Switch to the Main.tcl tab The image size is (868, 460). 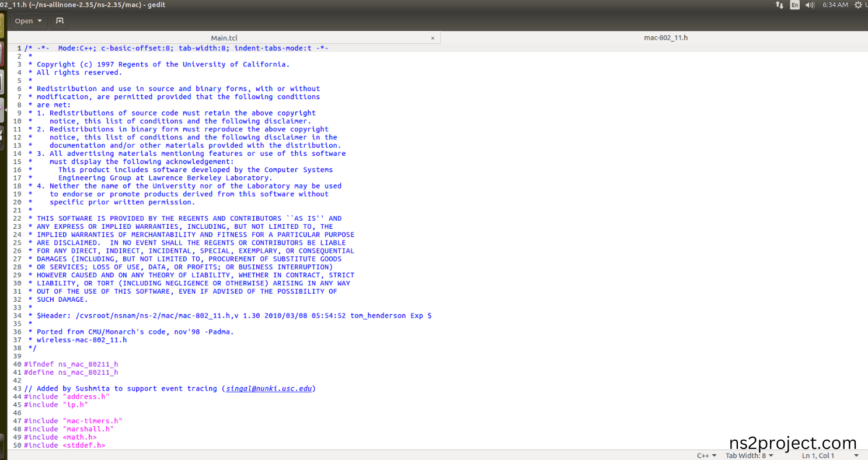click(x=224, y=38)
